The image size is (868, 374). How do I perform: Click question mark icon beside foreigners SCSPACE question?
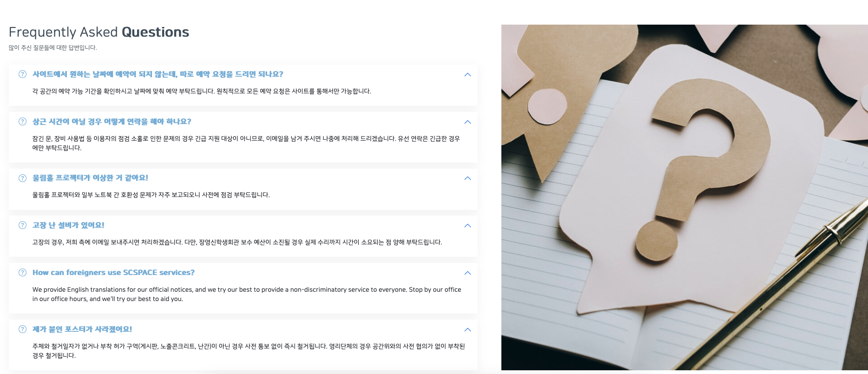(22, 273)
